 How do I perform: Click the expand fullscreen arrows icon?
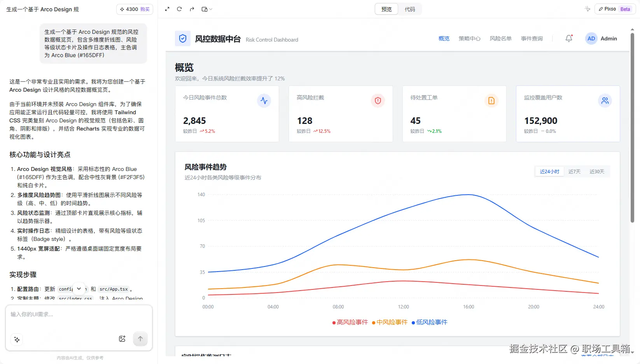(x=167, y=9)
